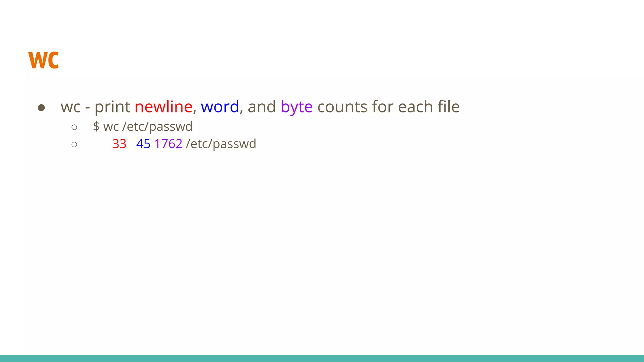Image resolution: width=644 pixels, height=362 pixels.
Task: Click the blue word 'word'
Action: [220, 107]
